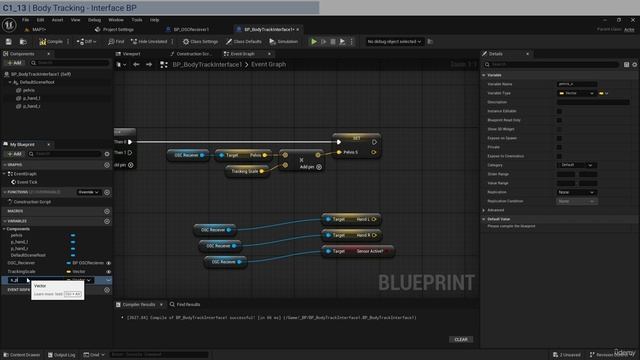The height and width of the screenshot is (360, 640).
Task: Click the Eject button beside Stop
Action: coord(342,42)
